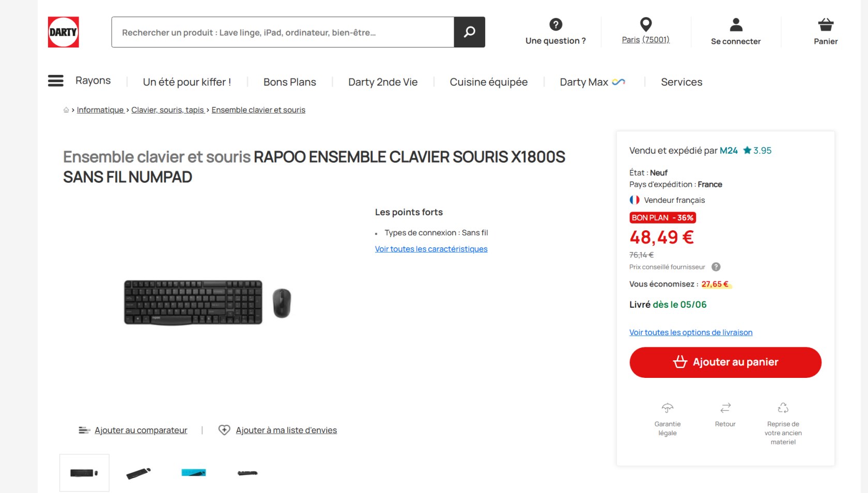Click Ajouter au comparateur link
868x493 pixels.
click(x=141, y=430)
